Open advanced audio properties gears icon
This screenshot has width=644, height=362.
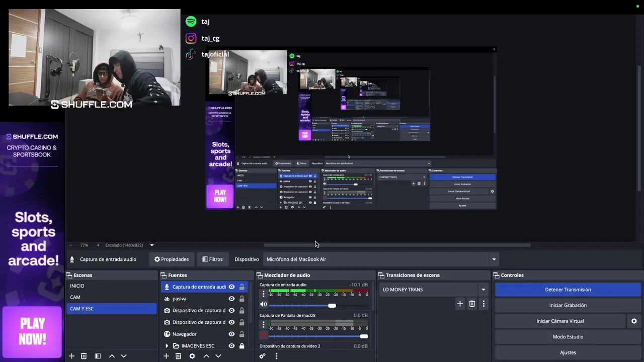(x=262, y=356)
